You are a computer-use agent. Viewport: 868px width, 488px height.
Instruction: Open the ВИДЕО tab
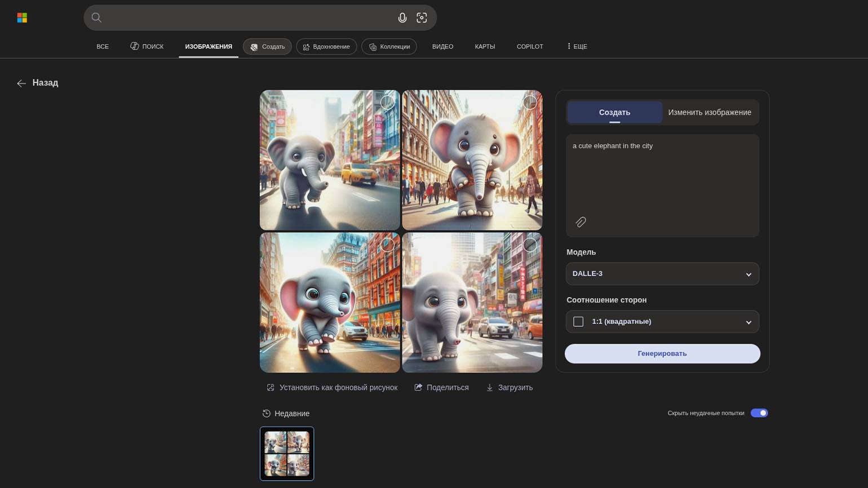click(442, 47)
